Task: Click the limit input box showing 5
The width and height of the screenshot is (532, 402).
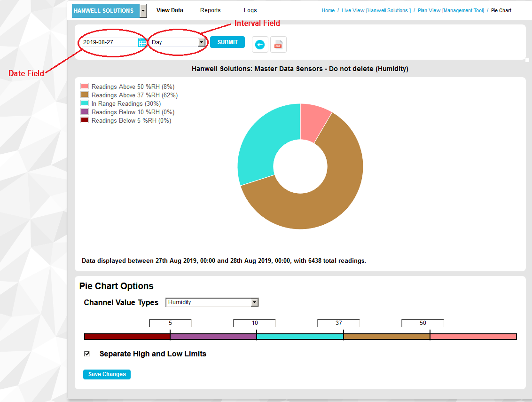Action: (x=170, y=323)
